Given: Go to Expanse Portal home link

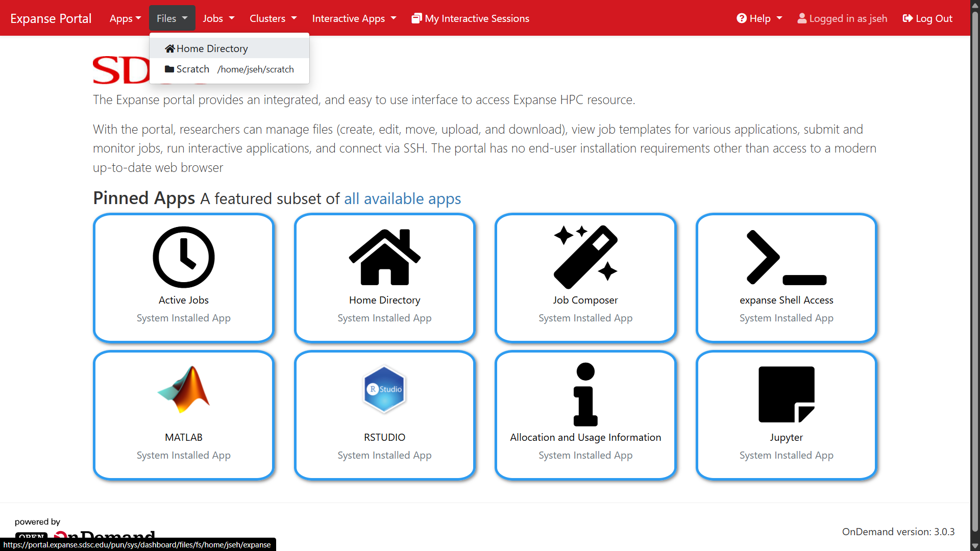Looking at the screenshot, I should coord(51,18).
